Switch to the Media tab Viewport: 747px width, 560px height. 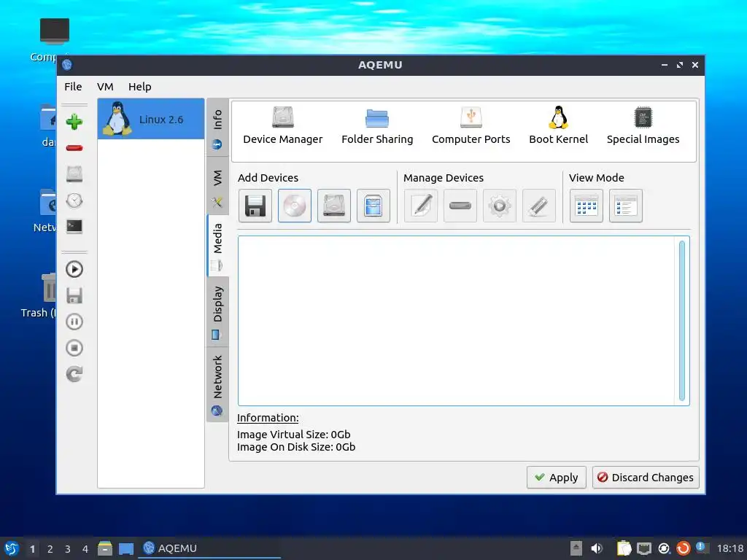[217, 245]
